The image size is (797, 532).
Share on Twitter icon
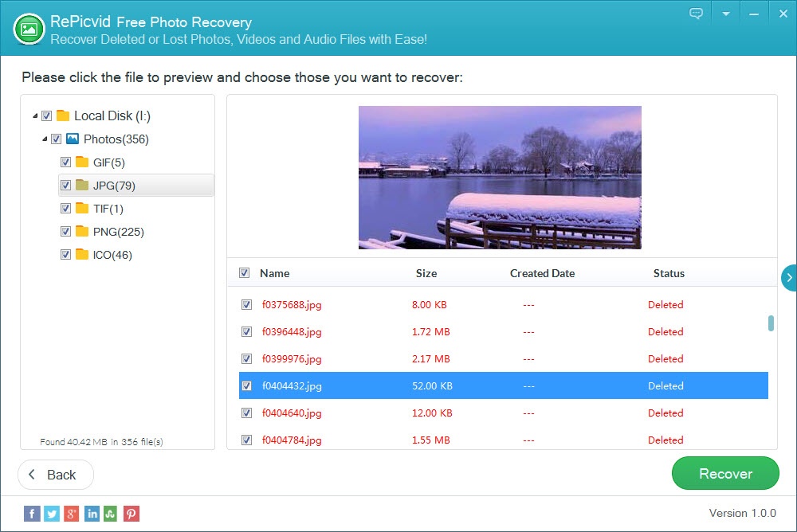point(52,514)
